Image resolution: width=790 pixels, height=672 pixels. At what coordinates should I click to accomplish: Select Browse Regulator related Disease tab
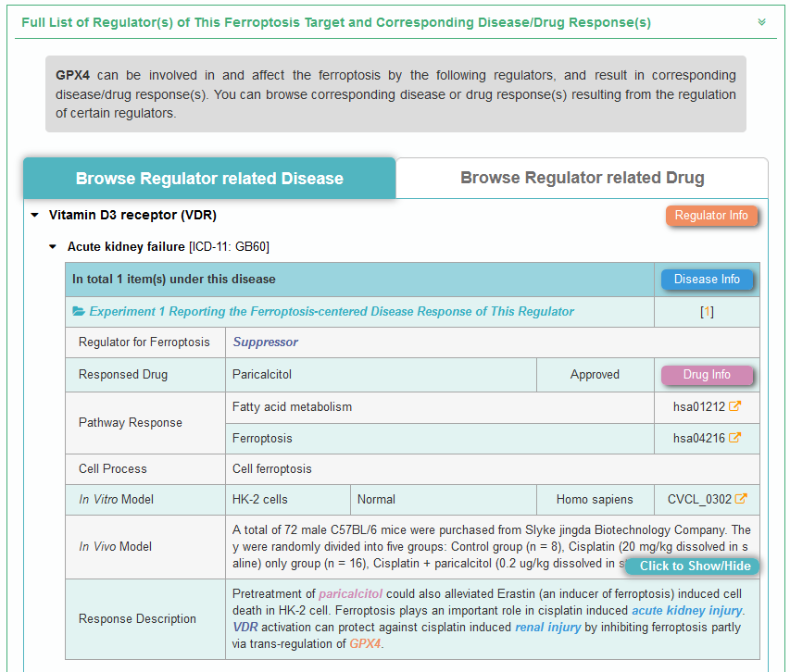tap(209, 179)
